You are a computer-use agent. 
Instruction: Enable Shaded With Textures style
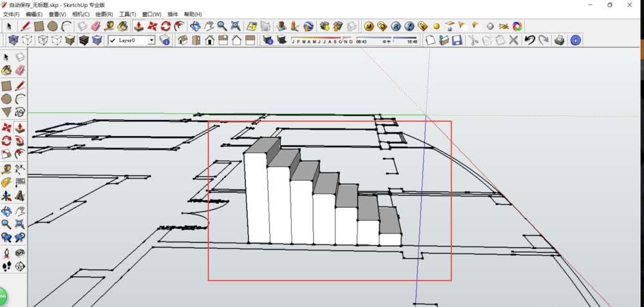[83, 40]
